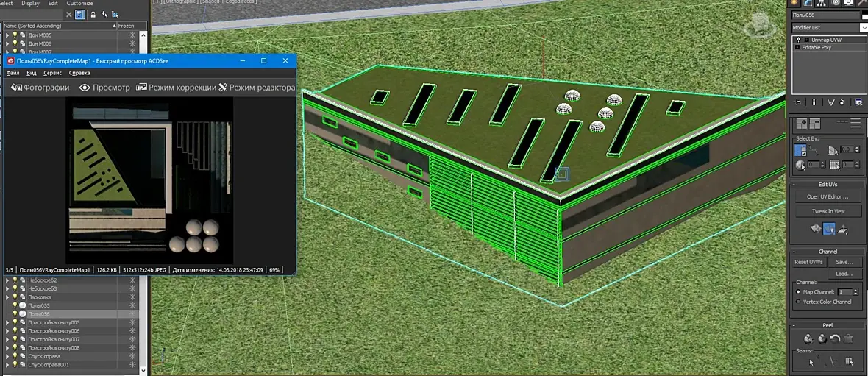
Task: Expand the Спуск справа tree node
Action: (7, 356)
